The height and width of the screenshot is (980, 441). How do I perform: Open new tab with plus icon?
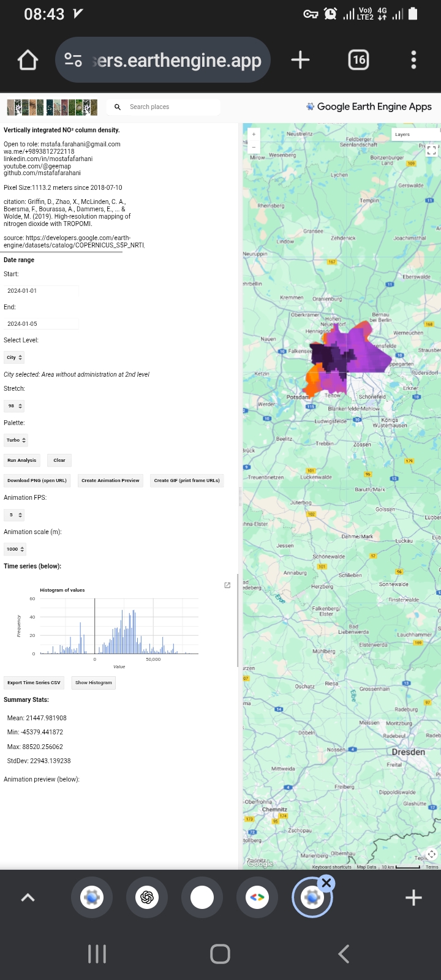(300, 60)
